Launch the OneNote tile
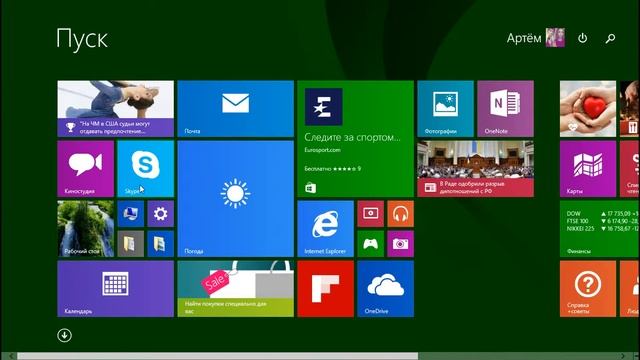Viewport: 640px width, 360px height. (505, 109)
